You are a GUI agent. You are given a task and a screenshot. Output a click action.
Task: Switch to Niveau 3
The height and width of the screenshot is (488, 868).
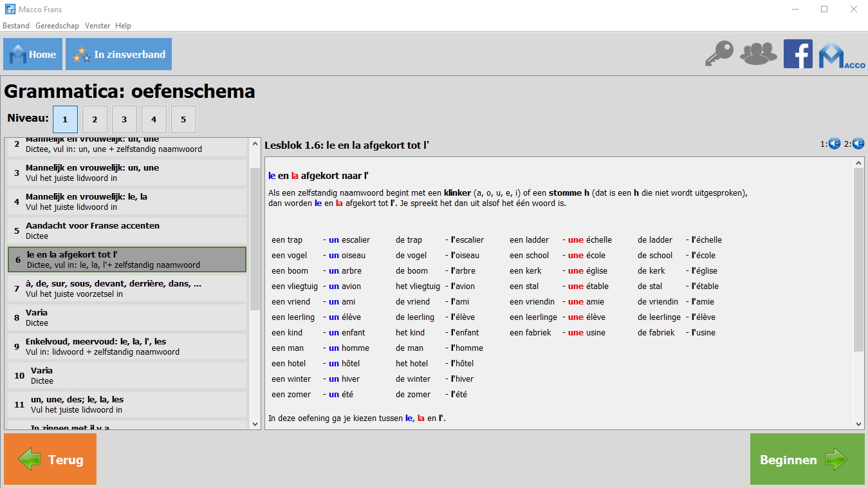[x=124, y=120]
